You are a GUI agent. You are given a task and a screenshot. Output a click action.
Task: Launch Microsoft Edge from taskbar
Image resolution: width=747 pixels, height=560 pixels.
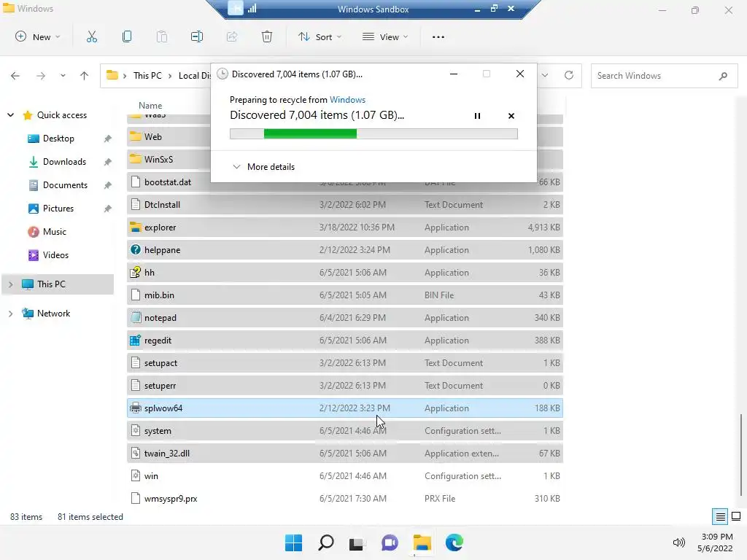click(454, 542)
